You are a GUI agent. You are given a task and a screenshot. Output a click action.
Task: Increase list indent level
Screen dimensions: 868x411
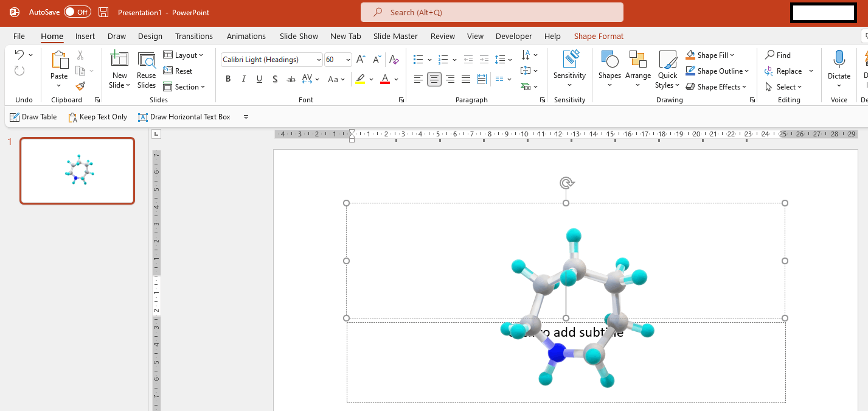coord(484,60)
